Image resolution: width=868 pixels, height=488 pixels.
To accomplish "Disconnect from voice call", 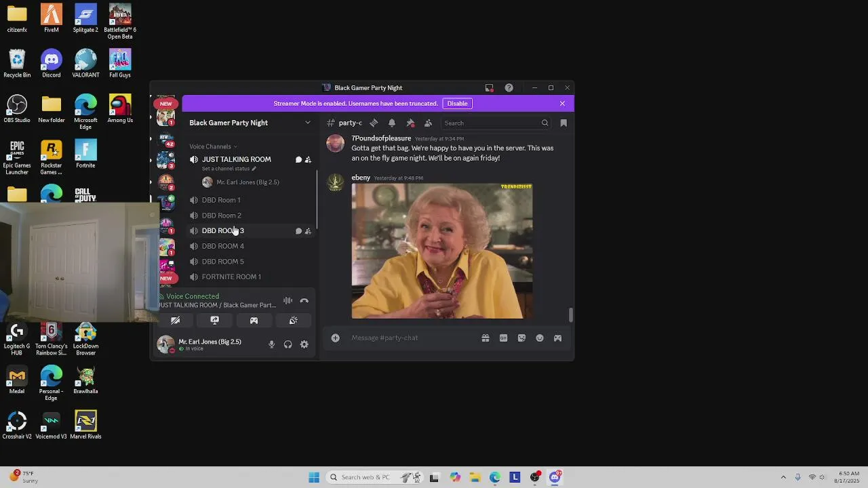I will pos(304,301).
